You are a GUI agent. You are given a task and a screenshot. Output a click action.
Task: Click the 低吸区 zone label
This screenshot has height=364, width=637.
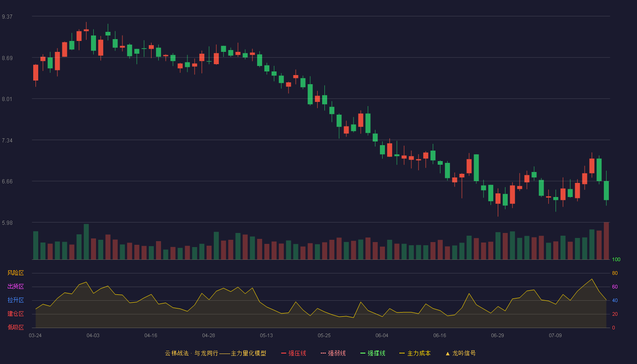pos(16,327)
